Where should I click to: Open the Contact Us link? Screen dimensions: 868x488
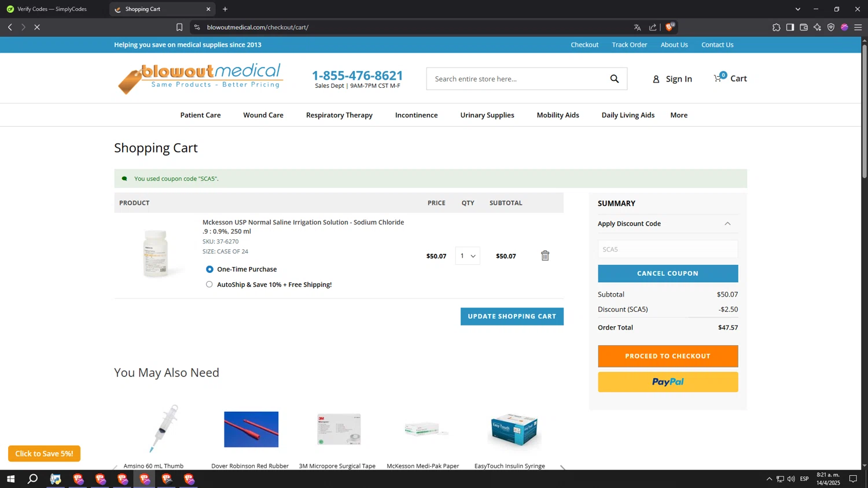click(x=717, y=45)
